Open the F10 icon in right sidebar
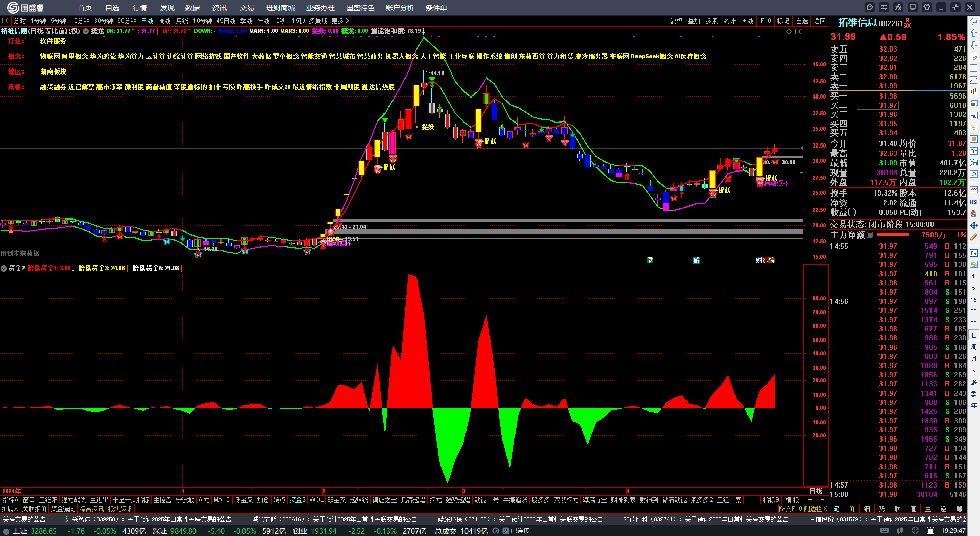980x536 pixels. (974, 115)
